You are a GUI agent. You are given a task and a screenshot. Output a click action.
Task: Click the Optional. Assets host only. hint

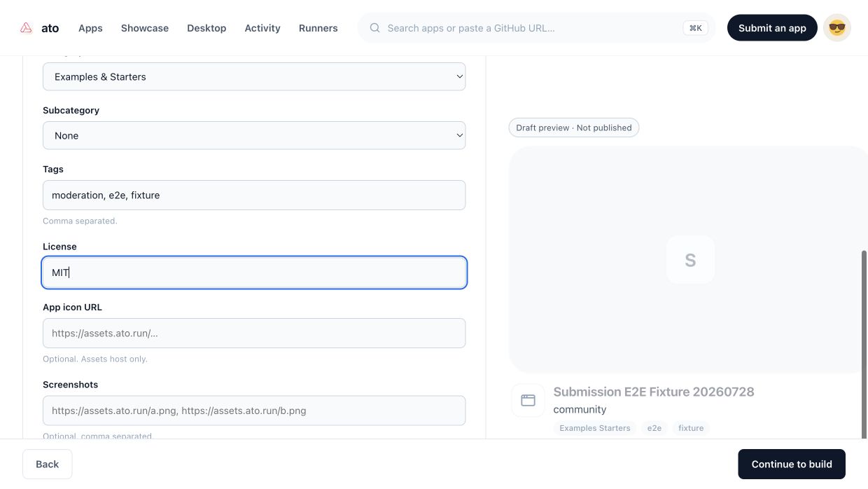click(95, 359)
